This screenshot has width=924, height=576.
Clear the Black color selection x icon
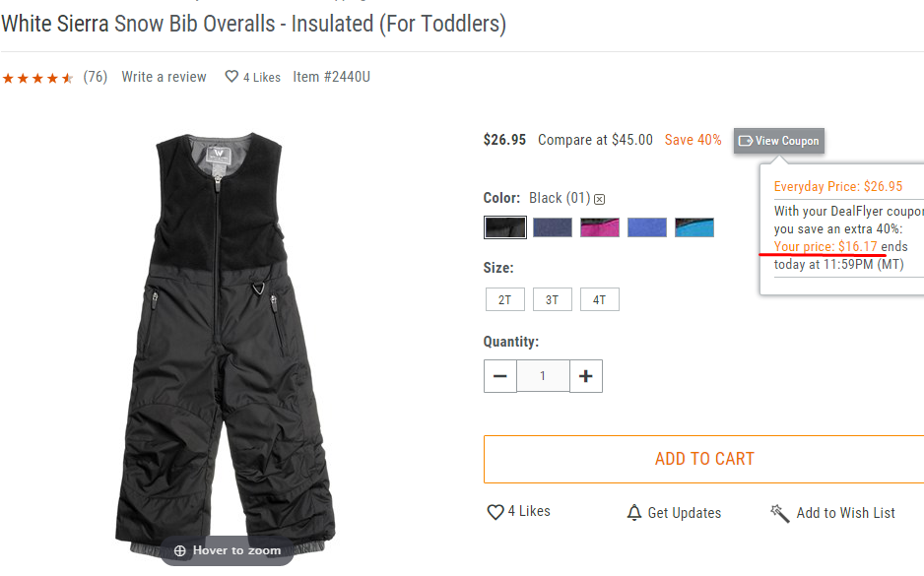(x=599, y=199)
